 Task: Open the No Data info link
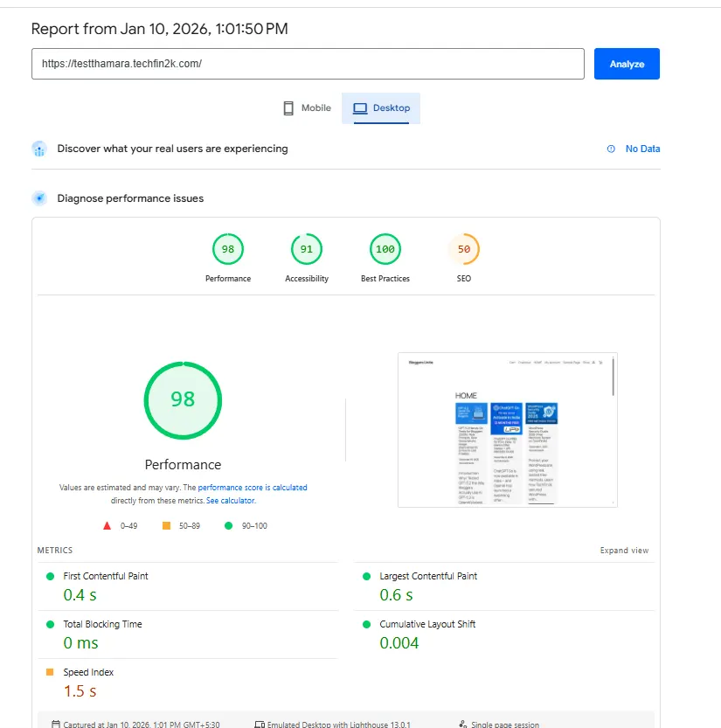point(642,149)
